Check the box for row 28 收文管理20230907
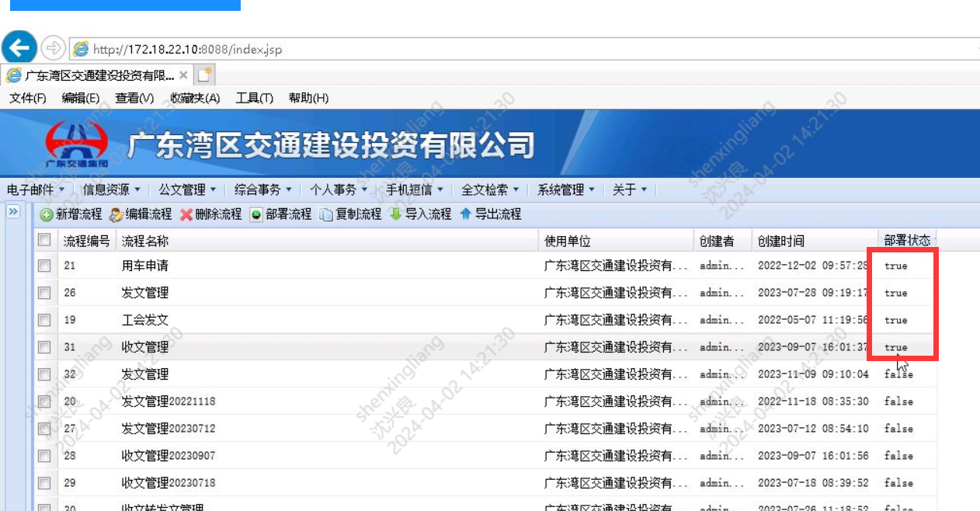980x511 pixels. tap(44, 456)
